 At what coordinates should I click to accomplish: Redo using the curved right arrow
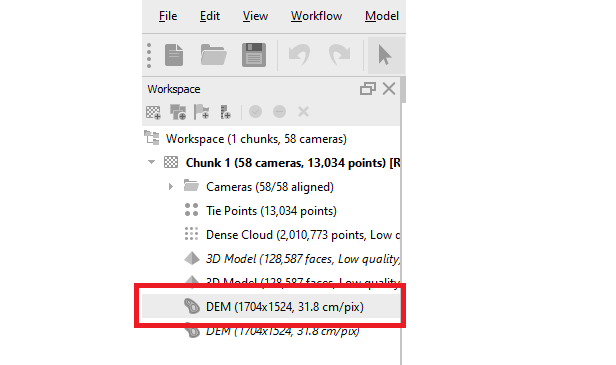click(339, 55)
